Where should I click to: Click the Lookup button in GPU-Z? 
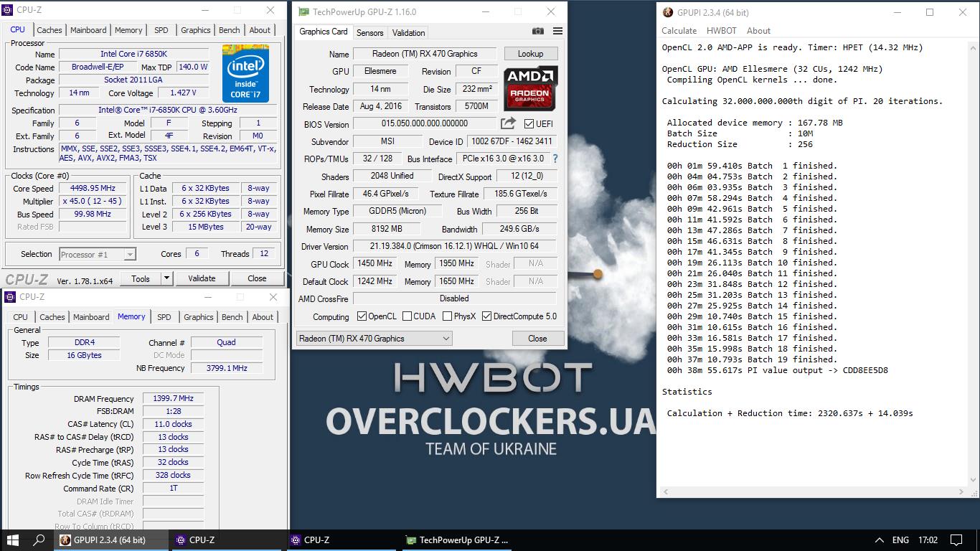tap(530, 54)
